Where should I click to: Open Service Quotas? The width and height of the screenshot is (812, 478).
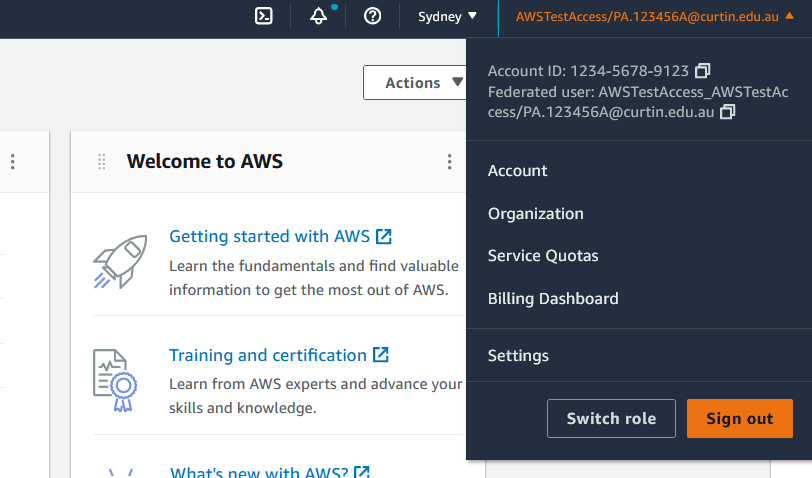click(543, 256)
